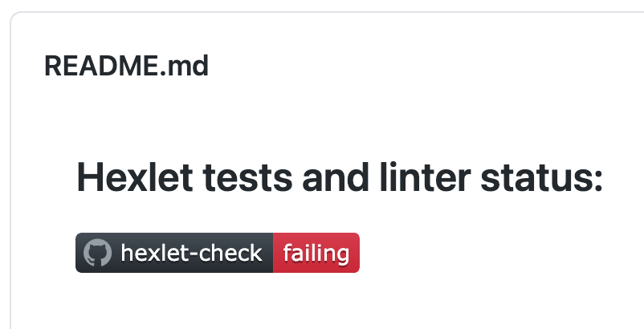This screenshot has height=329, width=644.
Task: Click the word check in the badge label
Action: point(232,254)
